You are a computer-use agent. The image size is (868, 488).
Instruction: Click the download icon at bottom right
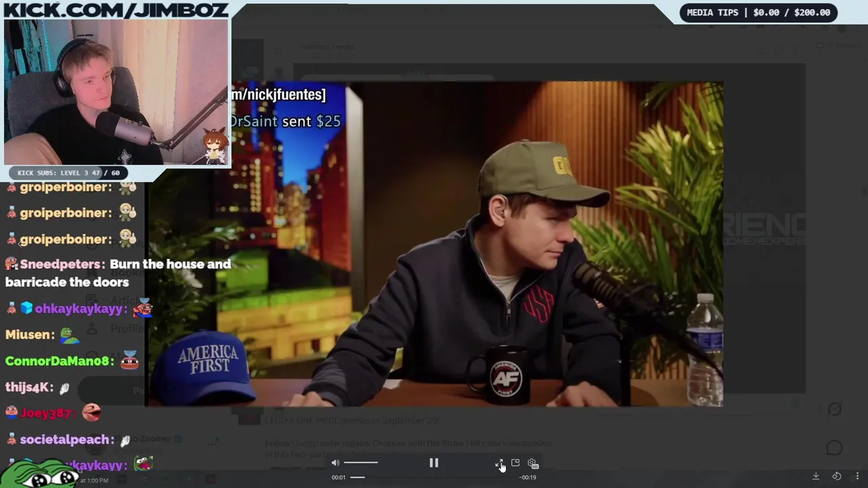tap(816, 476)
